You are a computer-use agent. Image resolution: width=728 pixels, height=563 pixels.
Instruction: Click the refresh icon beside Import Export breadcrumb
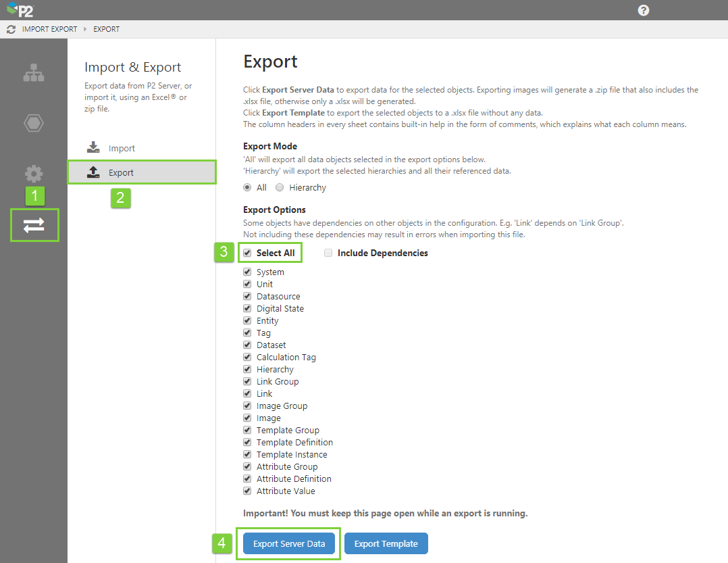click(11, 29)
